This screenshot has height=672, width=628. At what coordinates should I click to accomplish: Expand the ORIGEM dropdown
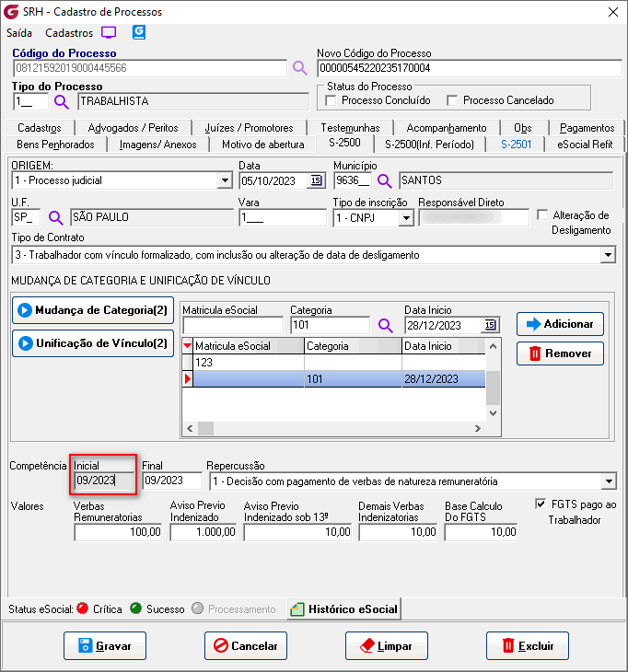[x=224, y=180]
